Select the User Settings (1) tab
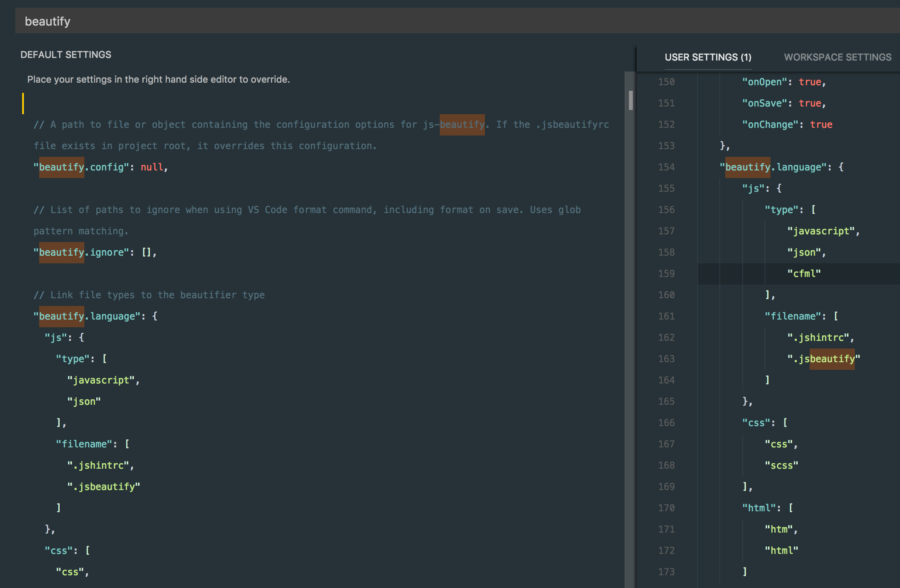Viewport: 900px width, 588px height. coord(708,57)
